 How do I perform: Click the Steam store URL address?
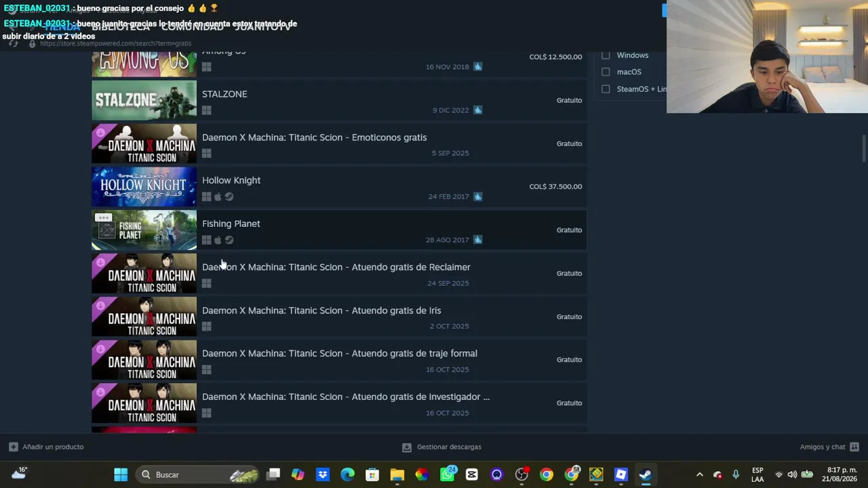click(115, 43)
